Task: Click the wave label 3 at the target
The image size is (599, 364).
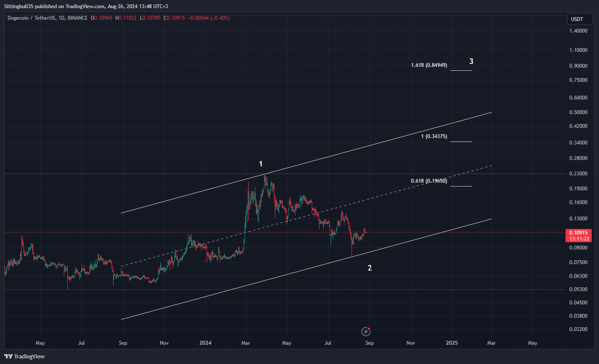Action: point(471,61)
